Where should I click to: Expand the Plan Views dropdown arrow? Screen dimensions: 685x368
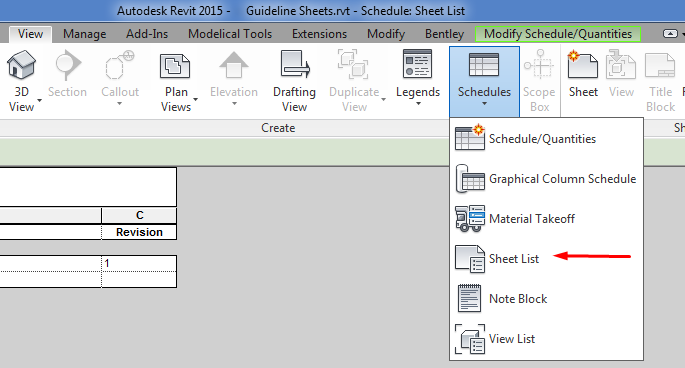[195, 100]
